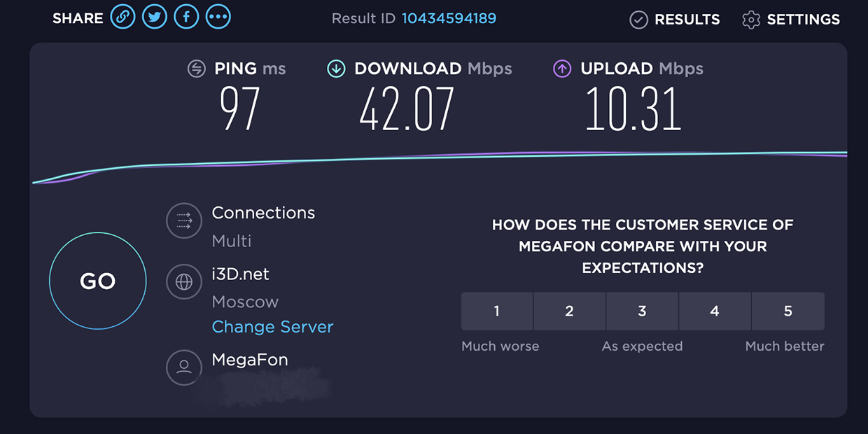868x434 pixels.
Task: Click the Results checkmark icon
Action: click(638, 20)
